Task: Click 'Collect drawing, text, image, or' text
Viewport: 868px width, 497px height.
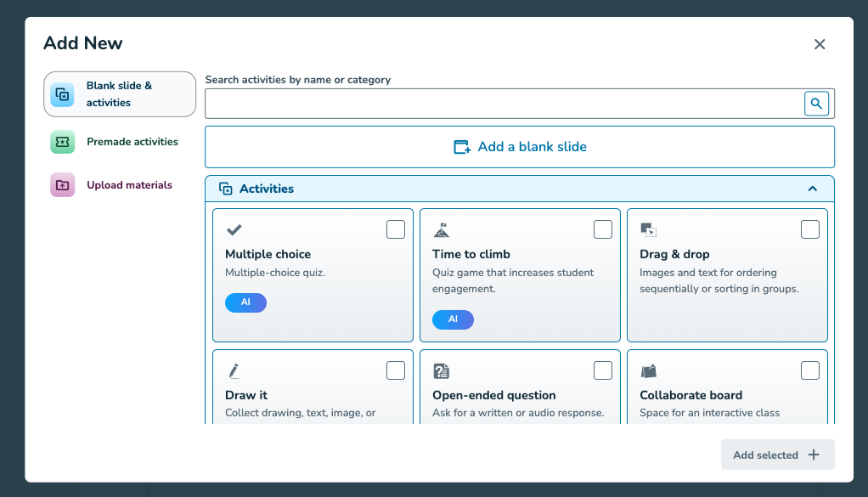Action: click(x=301, y=413)
